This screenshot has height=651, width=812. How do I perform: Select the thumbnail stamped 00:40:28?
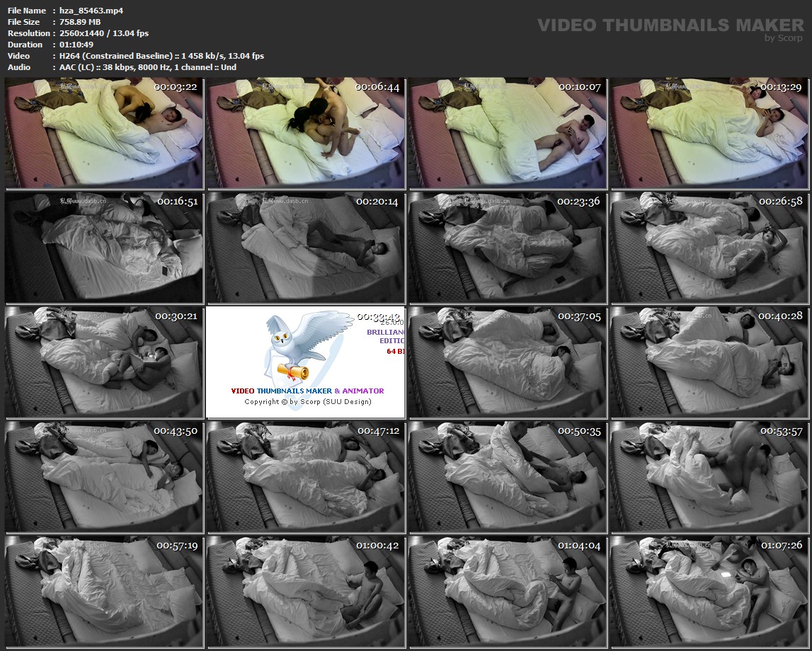click(x=710, y=363)
